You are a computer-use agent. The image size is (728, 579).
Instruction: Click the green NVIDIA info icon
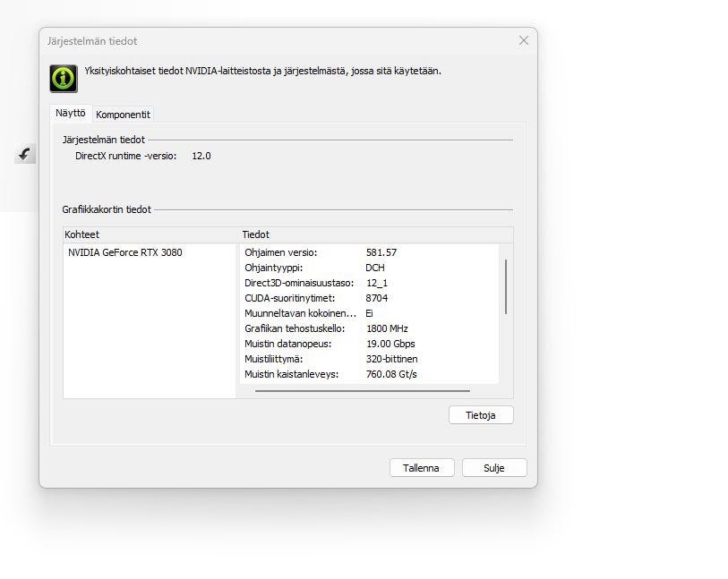[x=64, y=79]
